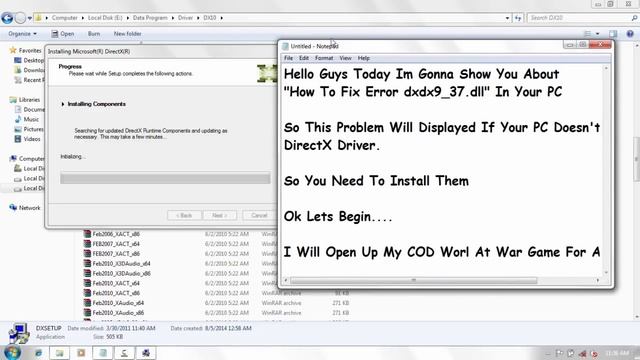Click Burn in Explorer toolbar
This screenshot has width=640, height=360.
(x=94, y=33)
